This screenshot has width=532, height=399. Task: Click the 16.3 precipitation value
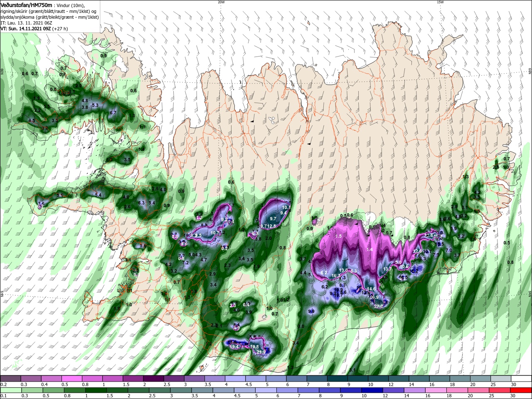[x=336, y=276]
